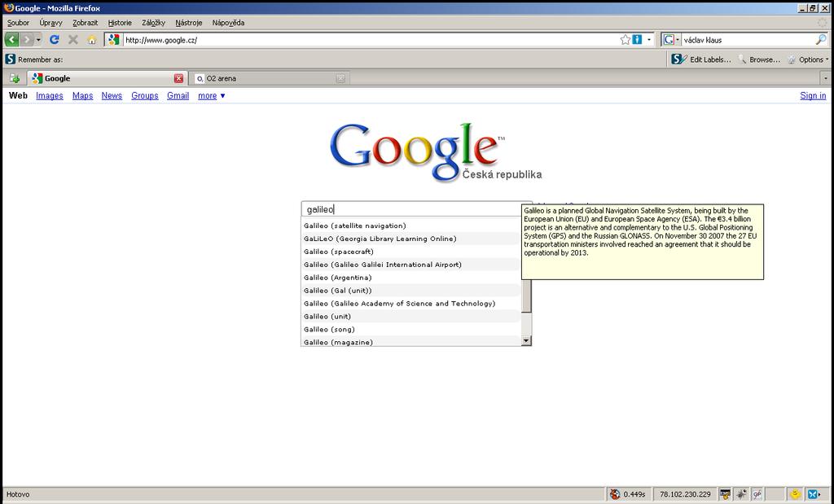Open the Soubor menu
The width and height of the screenshot is (834, 504).
(18, 23)
